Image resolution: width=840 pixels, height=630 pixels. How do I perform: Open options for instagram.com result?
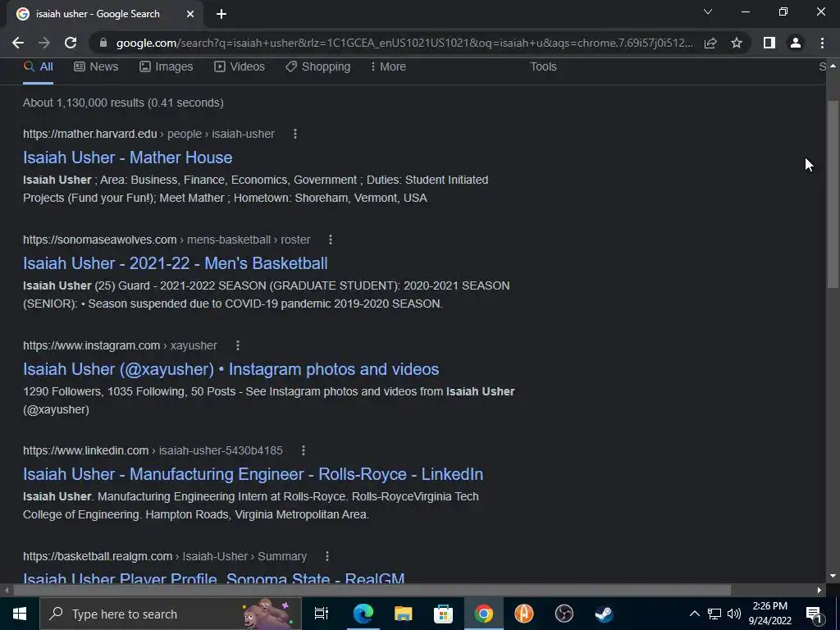point(238,345)
